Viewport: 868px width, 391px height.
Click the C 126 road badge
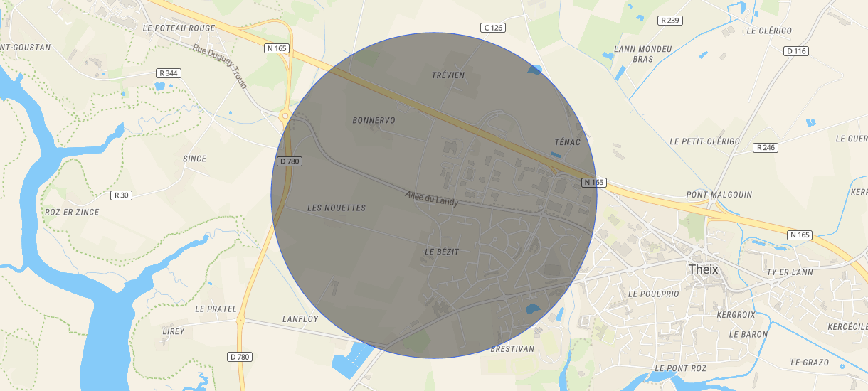click(492, 28)
